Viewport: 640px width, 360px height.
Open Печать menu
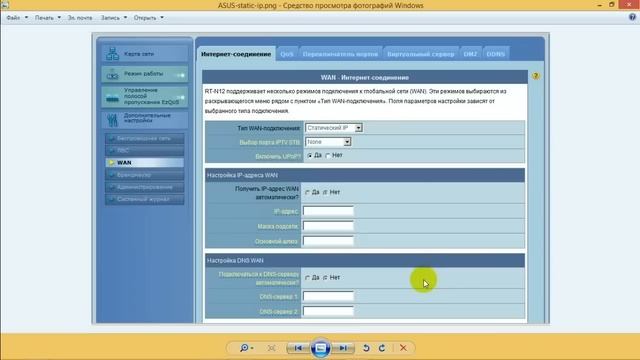coord(48,18)
